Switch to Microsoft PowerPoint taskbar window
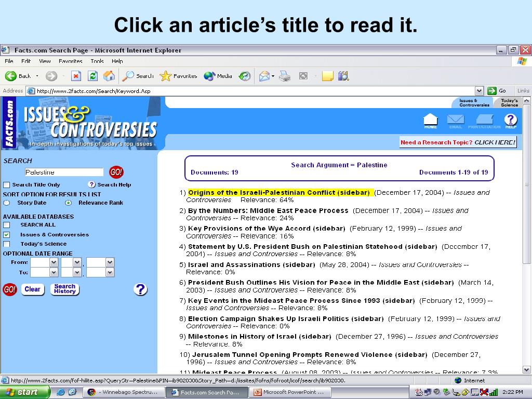The height and width of the screenshot is (399, 532). 290,392
